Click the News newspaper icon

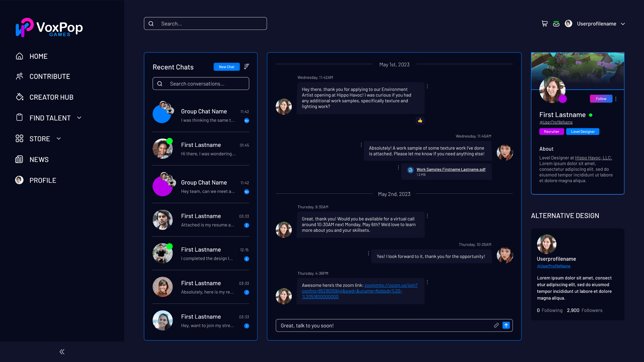click(19, 159)
